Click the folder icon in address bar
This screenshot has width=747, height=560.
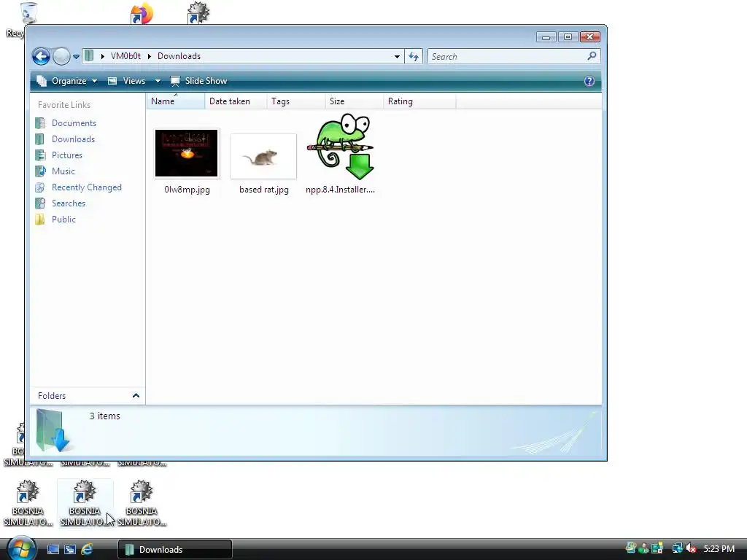pyautogui.click(x=89, y=55)
